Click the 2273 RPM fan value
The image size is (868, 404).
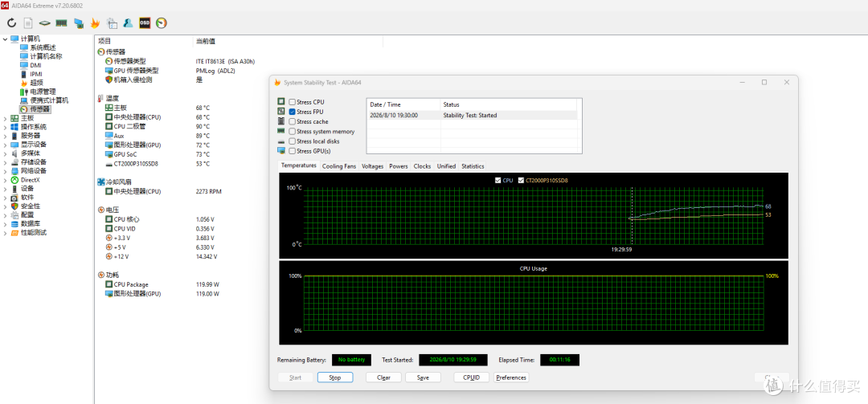point(209,191)
